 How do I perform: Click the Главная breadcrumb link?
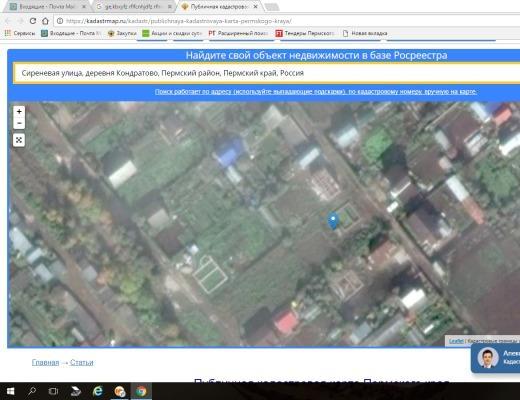45,362
